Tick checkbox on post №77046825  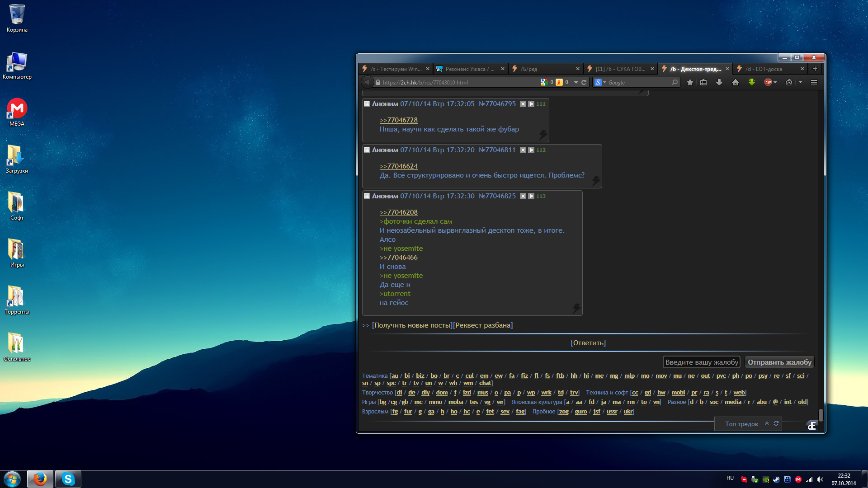tap(367, 196)
